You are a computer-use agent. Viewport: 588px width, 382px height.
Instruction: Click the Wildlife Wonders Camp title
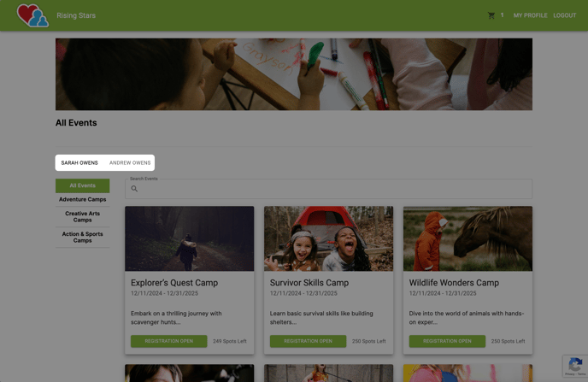(x=454, y=283)
